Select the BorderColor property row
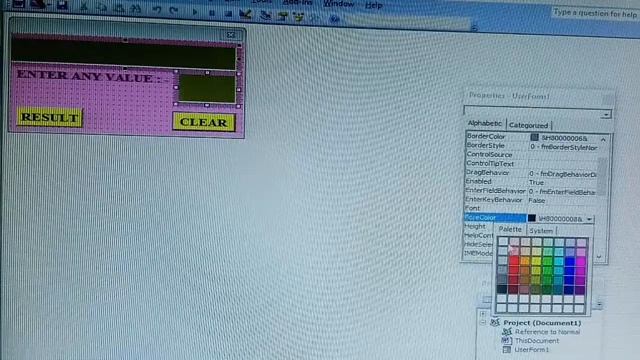This screenshot has width=640, height=360. coord(532,137)
